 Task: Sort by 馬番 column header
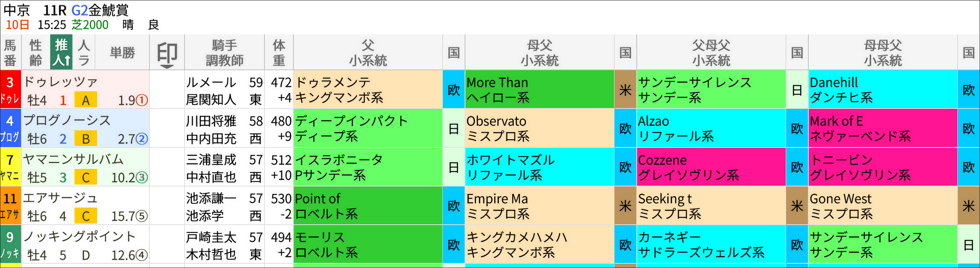11,52
